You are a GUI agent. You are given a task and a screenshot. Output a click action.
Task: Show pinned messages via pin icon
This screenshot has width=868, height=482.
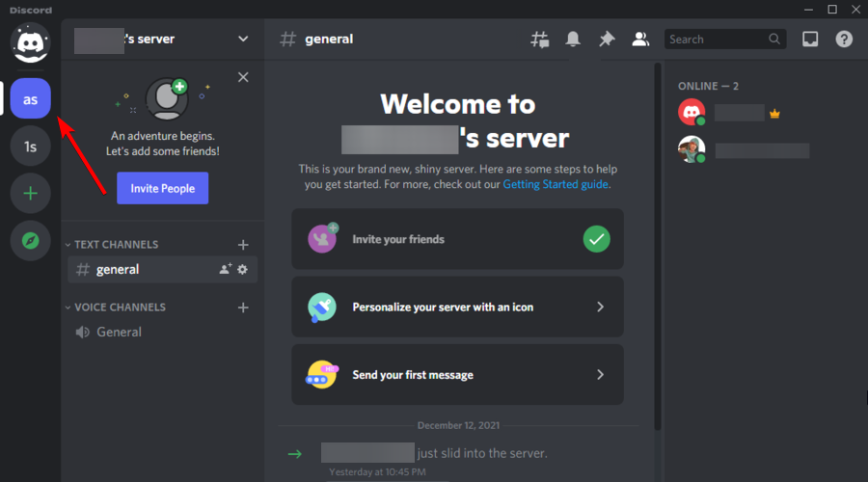(x=607, y=39)
